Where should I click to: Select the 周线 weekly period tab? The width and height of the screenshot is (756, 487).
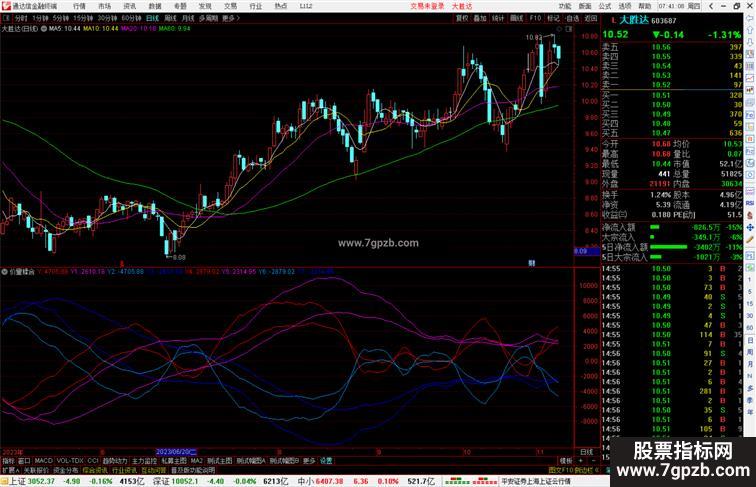(170, 18)
